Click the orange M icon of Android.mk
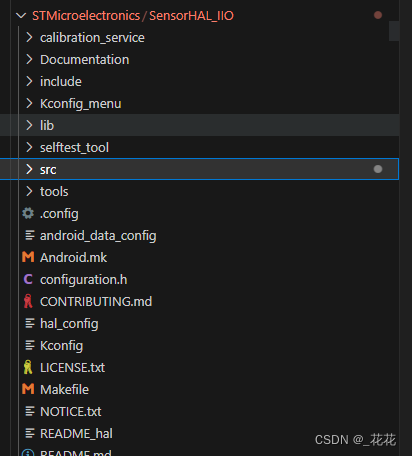412x456 pixels. (x=28, y=257)
